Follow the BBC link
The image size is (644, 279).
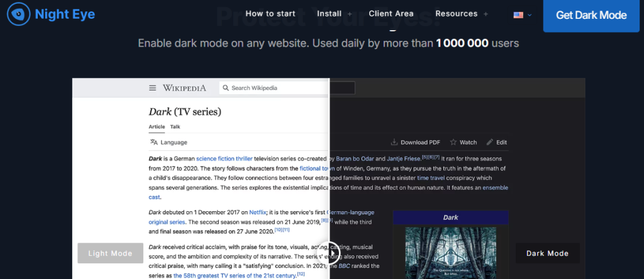[344, 266]
